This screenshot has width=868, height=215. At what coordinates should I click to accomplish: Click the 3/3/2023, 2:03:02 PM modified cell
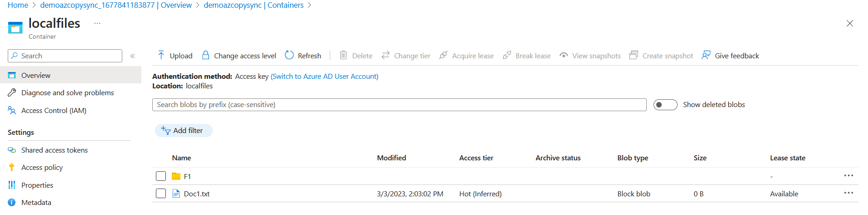tap(410, 194)
